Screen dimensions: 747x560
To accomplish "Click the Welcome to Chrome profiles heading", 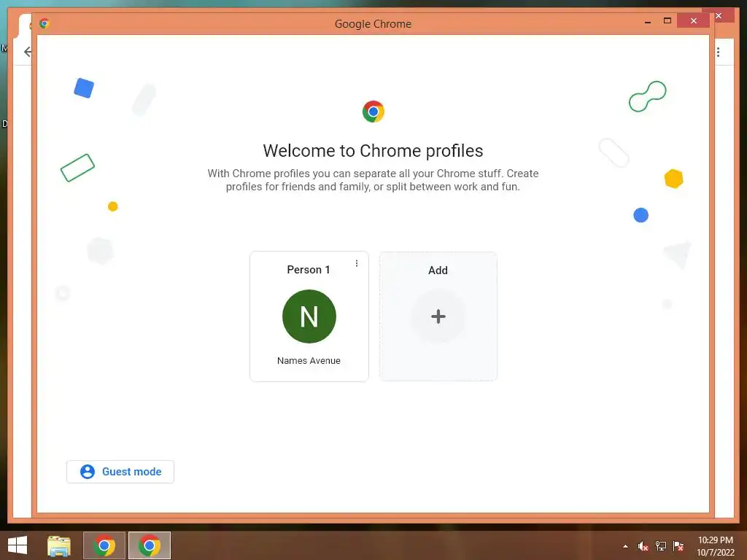I will (x=373, y=150).
